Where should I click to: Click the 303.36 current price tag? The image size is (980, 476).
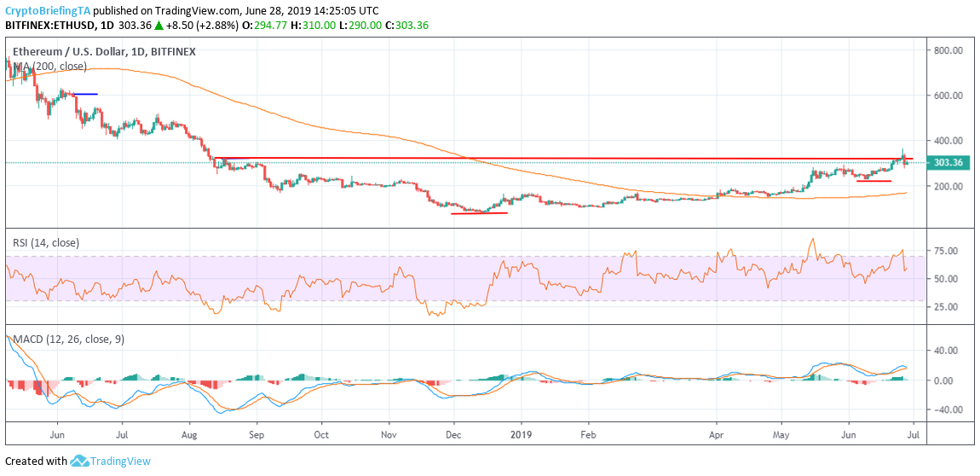point(948,163)
